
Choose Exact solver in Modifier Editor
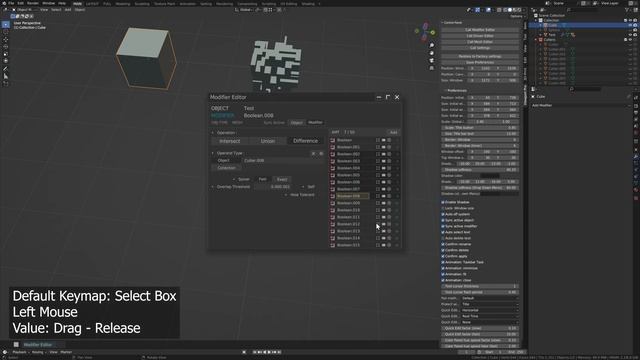pyautogui.click(x=282, y=179)
